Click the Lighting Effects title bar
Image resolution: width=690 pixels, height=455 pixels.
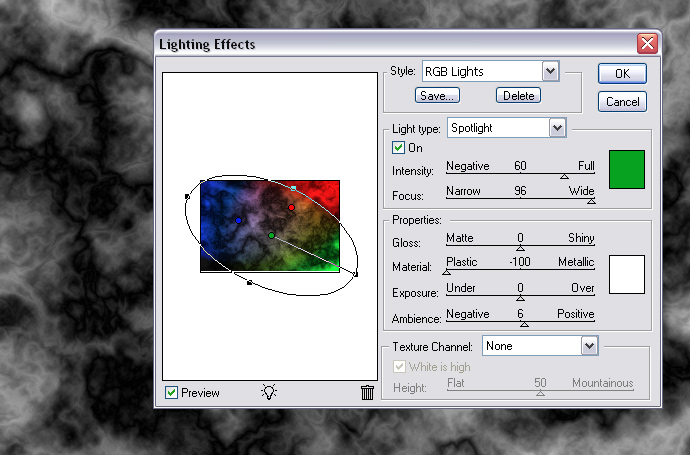click(396, 44)
